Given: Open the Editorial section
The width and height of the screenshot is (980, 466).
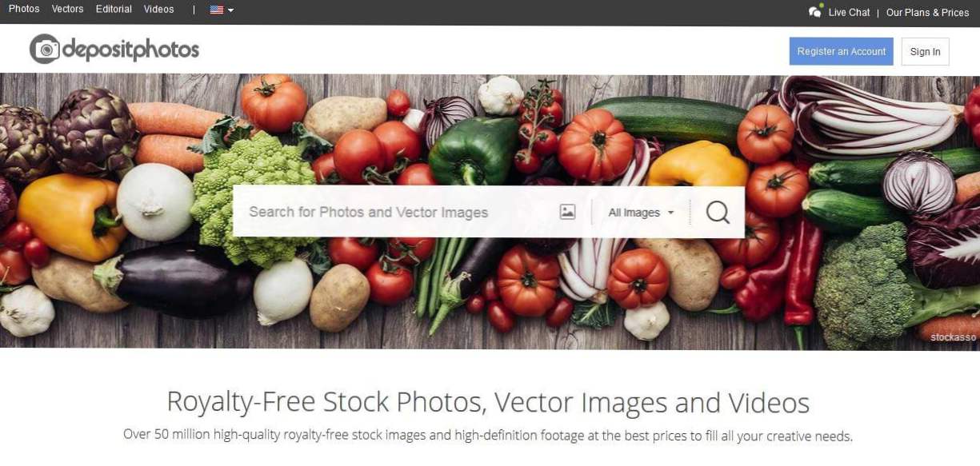Looking at the screenshot, I should (114, 10).
